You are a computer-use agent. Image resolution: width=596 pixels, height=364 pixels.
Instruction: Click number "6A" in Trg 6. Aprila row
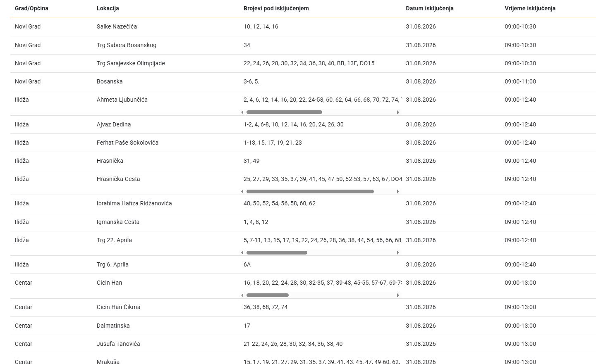click(247, 264)
